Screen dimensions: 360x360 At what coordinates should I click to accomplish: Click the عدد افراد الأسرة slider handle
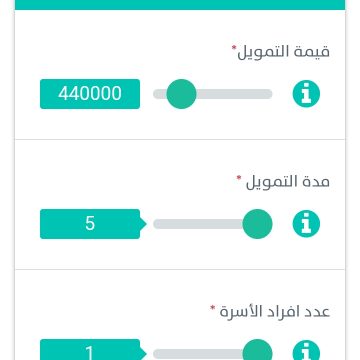pos(257,350)
